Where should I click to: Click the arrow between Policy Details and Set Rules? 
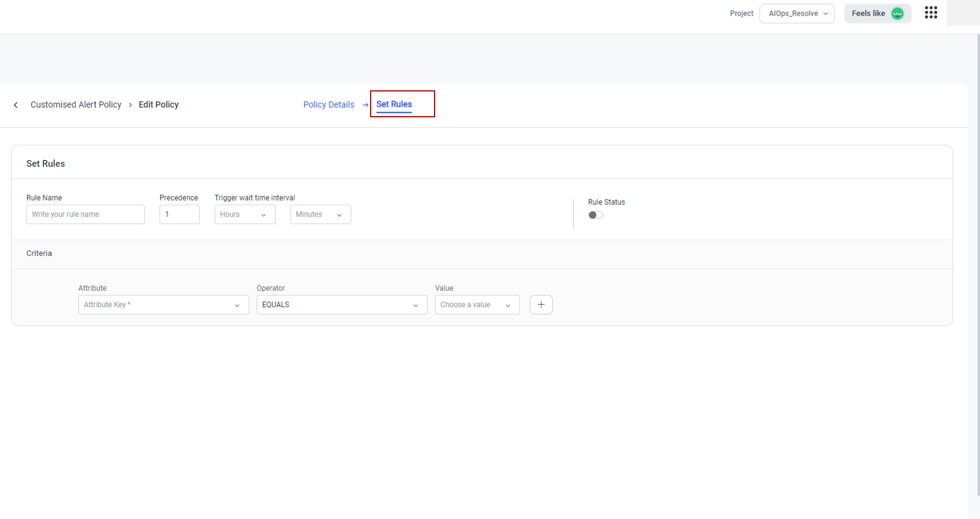click(x=365, y=105)
